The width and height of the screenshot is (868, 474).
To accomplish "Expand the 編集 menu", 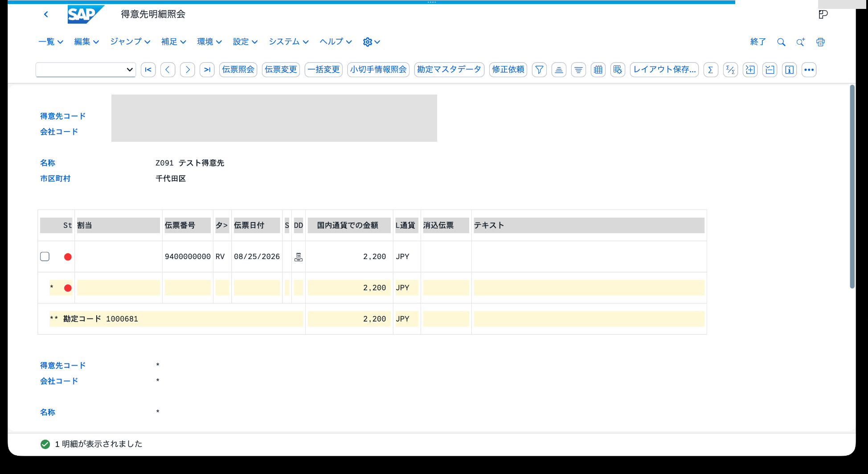I will click(86, 41).
